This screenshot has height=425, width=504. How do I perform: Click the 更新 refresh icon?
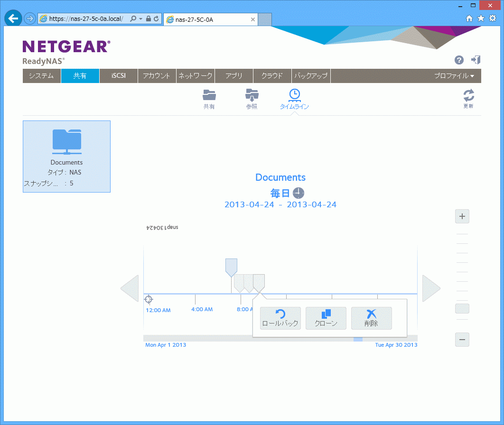pyautogui.click(x=468, y=95)
